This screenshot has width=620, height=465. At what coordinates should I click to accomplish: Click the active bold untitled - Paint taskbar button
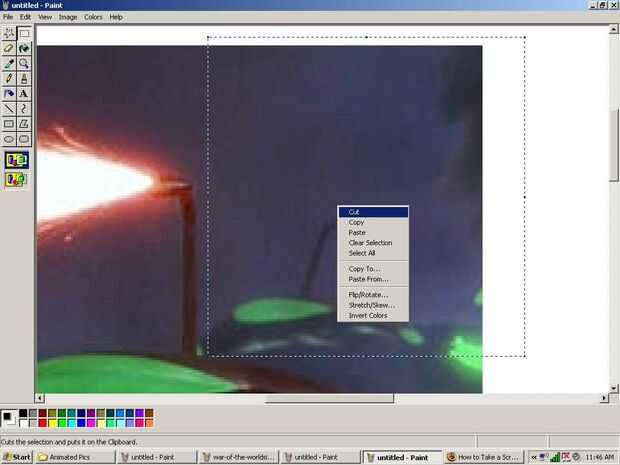402,457
